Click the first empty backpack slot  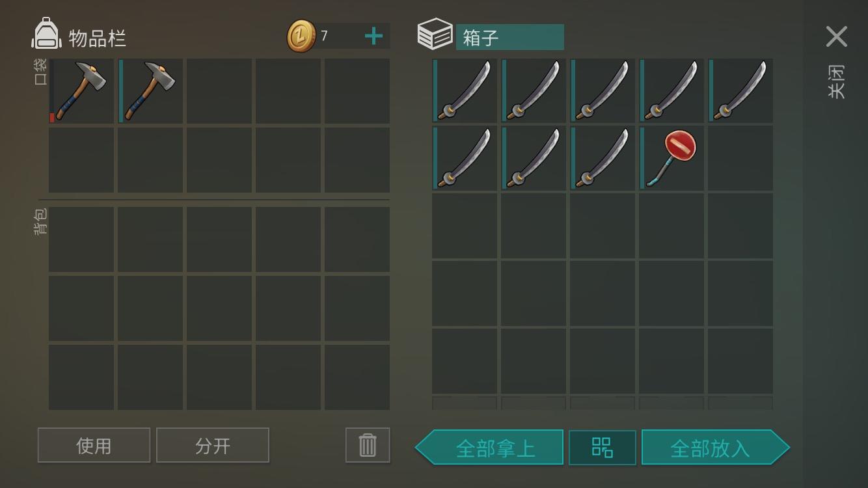click(x=81, y=239)
